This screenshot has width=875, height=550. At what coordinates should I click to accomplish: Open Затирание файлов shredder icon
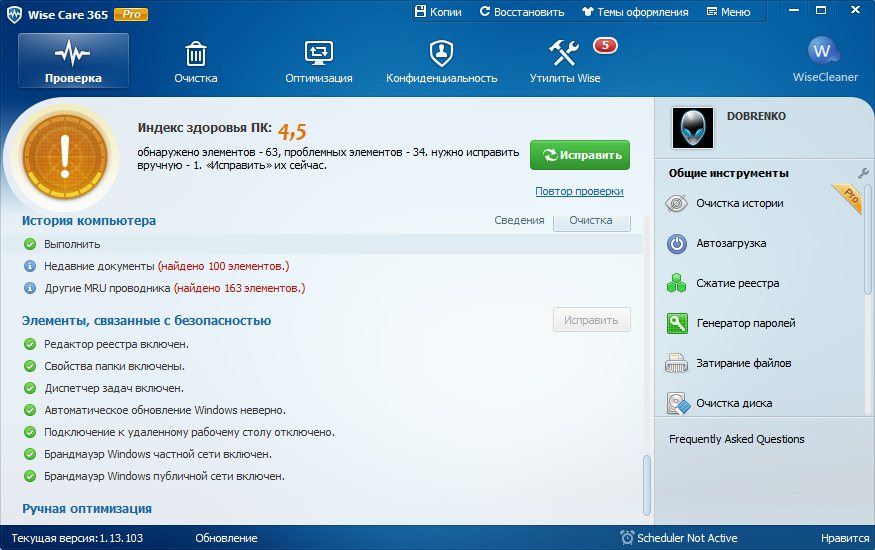pyautogui.click(x=676, y=364)
